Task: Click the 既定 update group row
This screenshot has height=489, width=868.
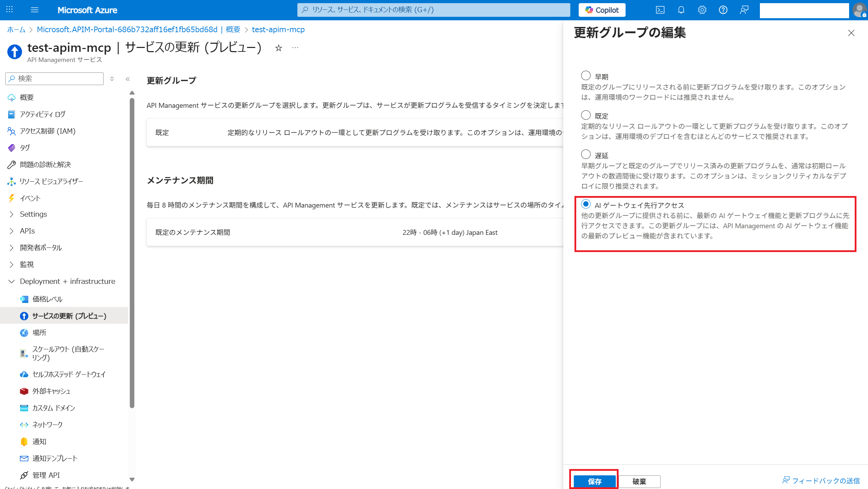Action: coord(355,133)
